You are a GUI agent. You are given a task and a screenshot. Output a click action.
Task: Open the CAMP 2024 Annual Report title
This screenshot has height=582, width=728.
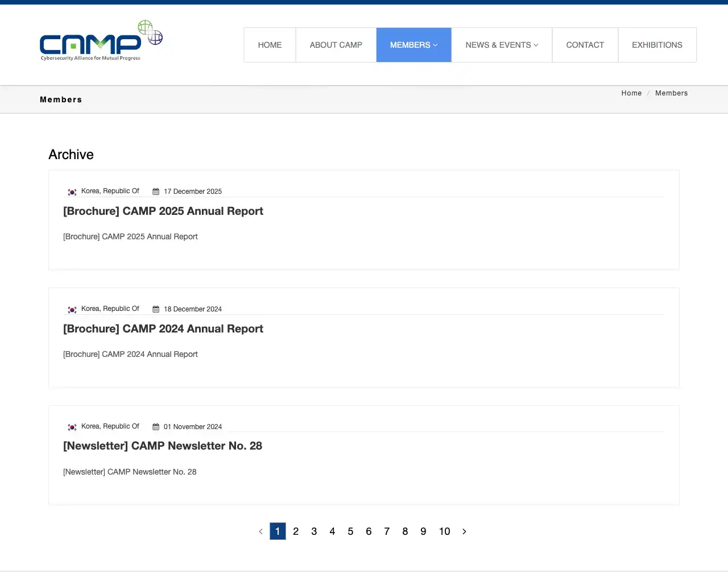pos(163,329)
